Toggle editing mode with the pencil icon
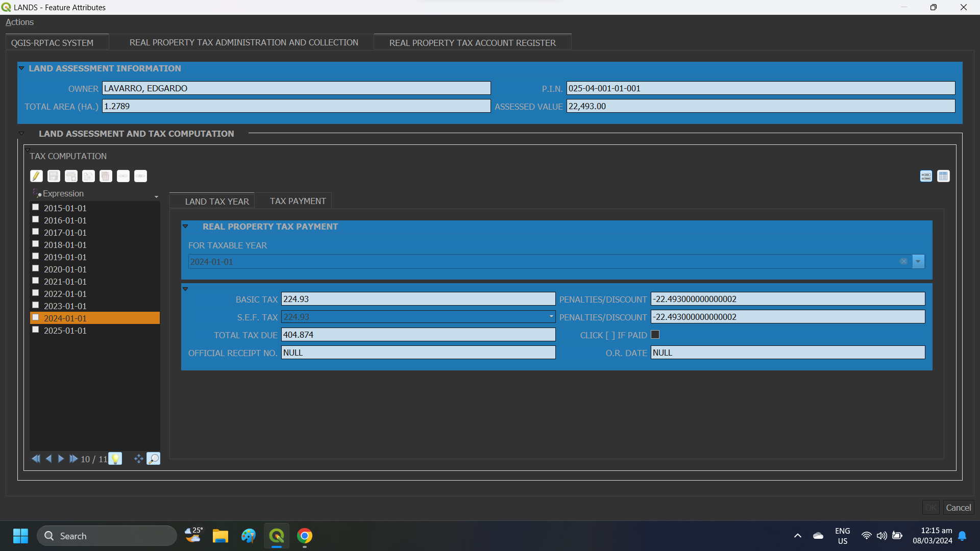The width and height of the screenshot is (980, 551). tap(36, 176)
